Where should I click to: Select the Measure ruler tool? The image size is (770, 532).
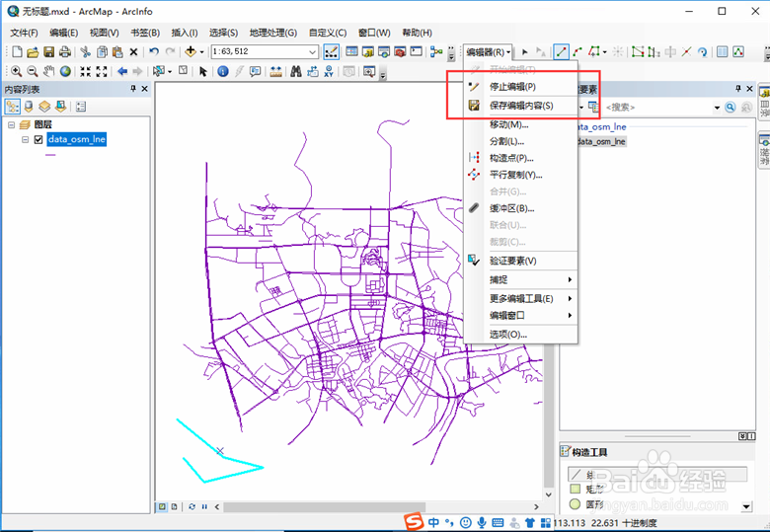(x=276, y=72)
